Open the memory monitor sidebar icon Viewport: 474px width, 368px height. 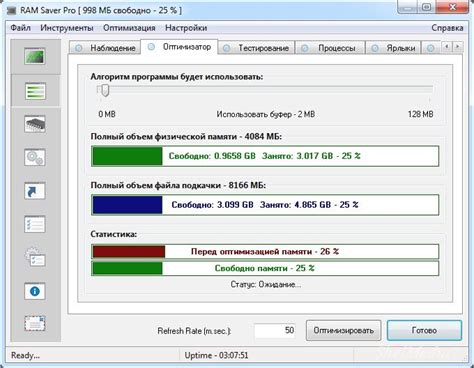click(x=35, y=56)
